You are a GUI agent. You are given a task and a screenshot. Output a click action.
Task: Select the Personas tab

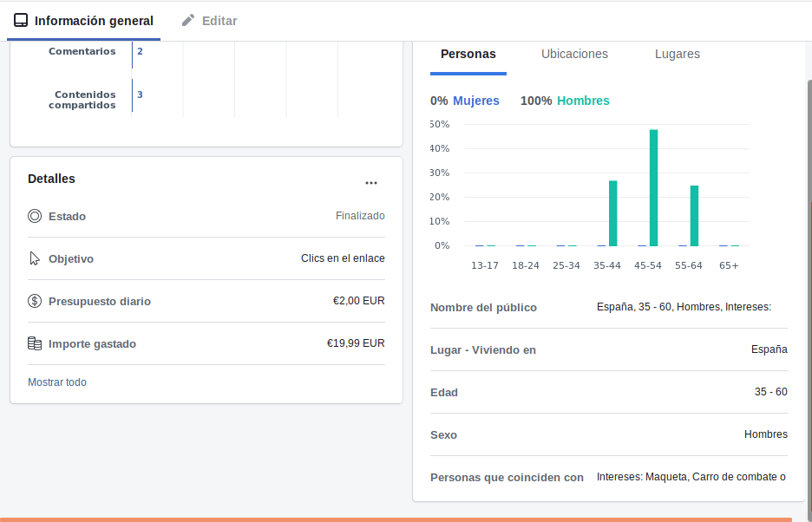(468, 54)
